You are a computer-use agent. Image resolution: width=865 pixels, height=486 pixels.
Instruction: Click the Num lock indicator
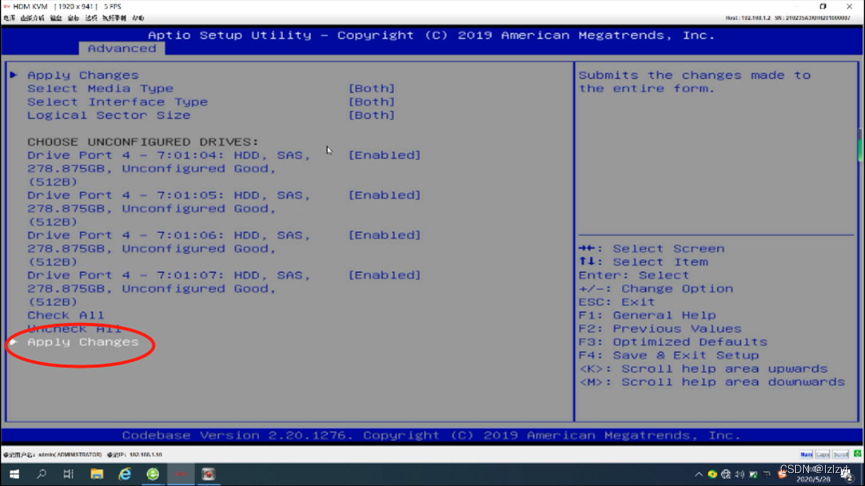tap(806, 455)
